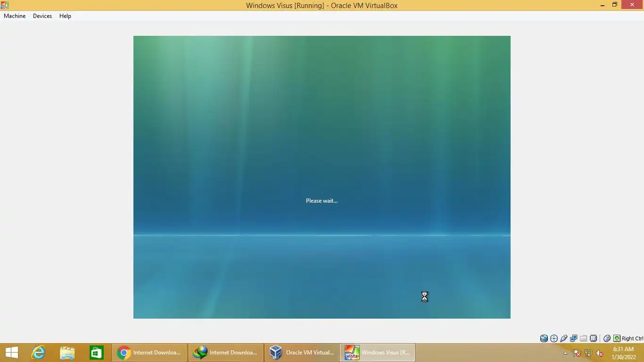Click the USB devices indicator icon
644x362 pixels.
(564, 338)
